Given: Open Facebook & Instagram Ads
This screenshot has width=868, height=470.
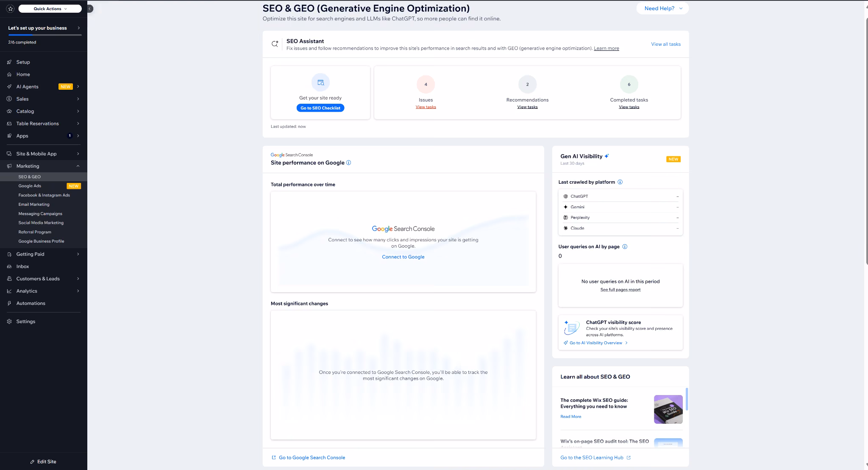Looking at the screenshot, I should [x=44, y=195].
